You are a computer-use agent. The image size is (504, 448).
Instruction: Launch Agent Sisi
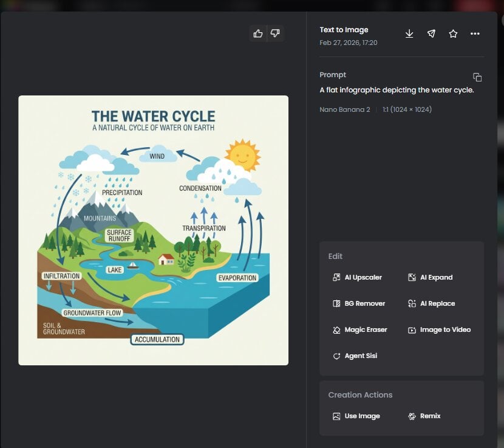click(355, 356)
